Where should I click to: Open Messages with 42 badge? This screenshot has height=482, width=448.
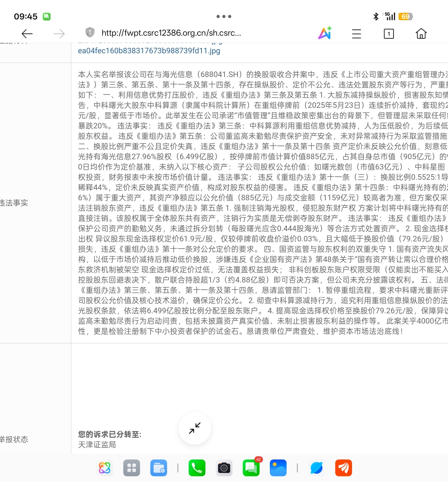pos(251,467)
